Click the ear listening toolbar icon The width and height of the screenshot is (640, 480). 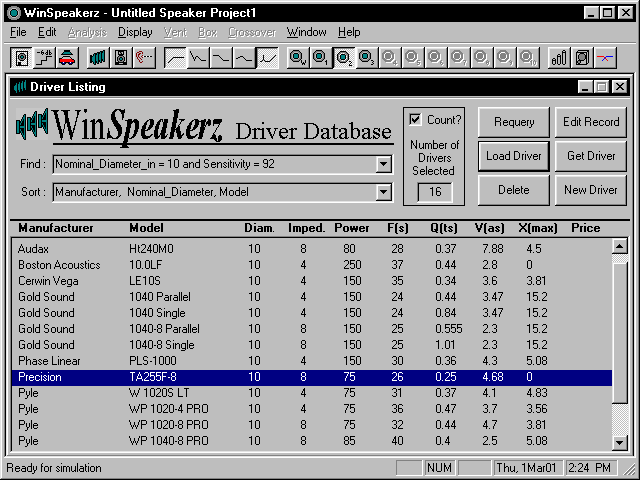pos(144,58)
